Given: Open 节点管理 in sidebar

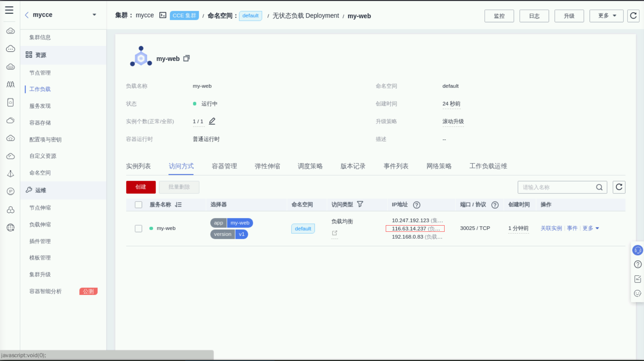Looking at the screenshot, I should [x=40, y=73].
